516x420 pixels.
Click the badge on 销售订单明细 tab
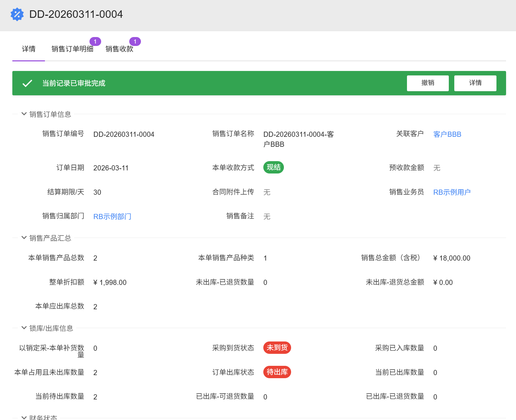(x=95, y=41)
